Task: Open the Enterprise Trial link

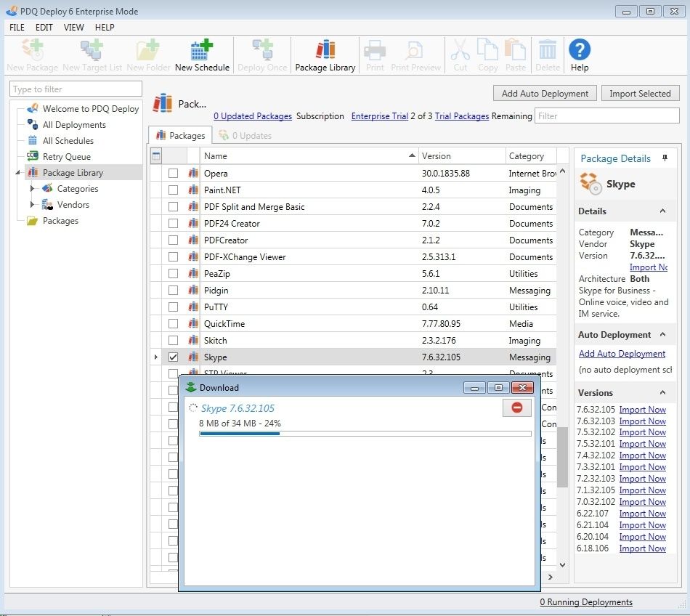Action: point(379,116)
